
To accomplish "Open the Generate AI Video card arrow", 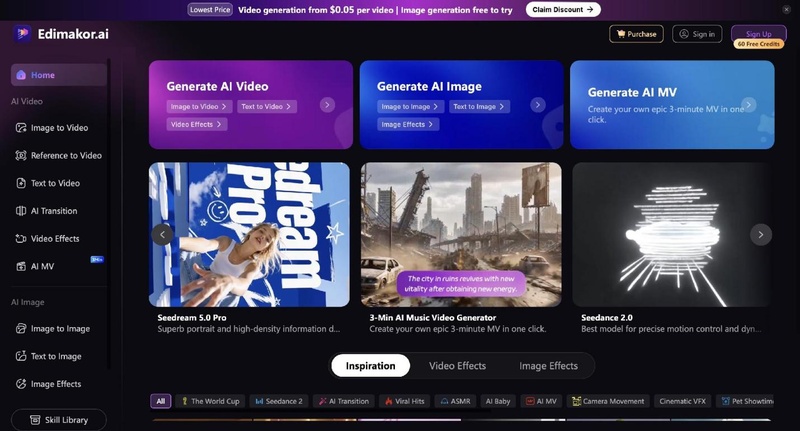I will (327, 105).
